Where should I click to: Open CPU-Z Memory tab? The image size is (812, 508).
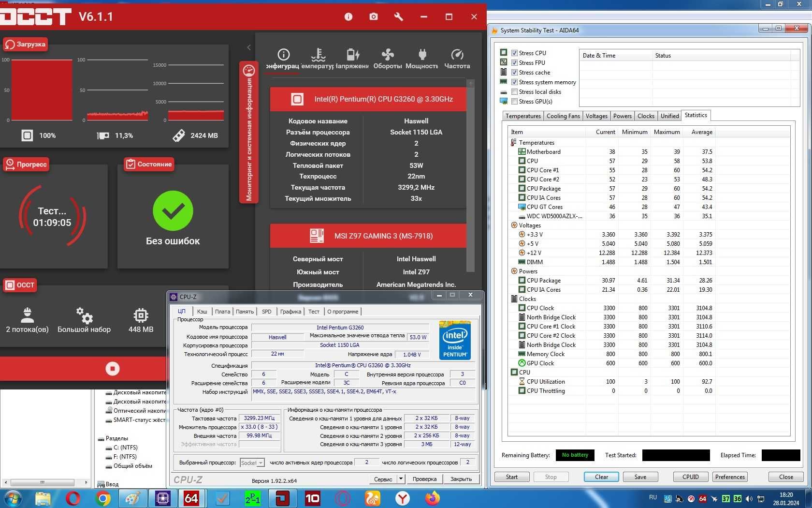[x=245, y=312]
